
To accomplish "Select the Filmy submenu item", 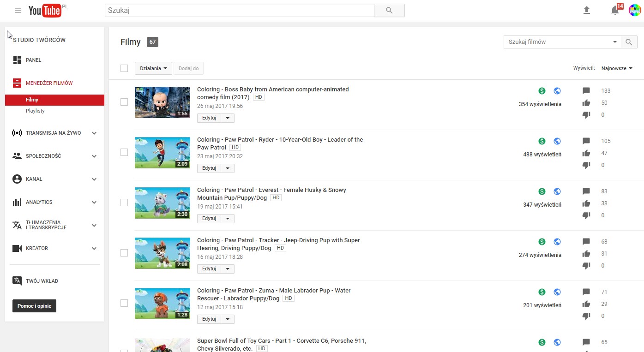I will click(x=54, y=100).
